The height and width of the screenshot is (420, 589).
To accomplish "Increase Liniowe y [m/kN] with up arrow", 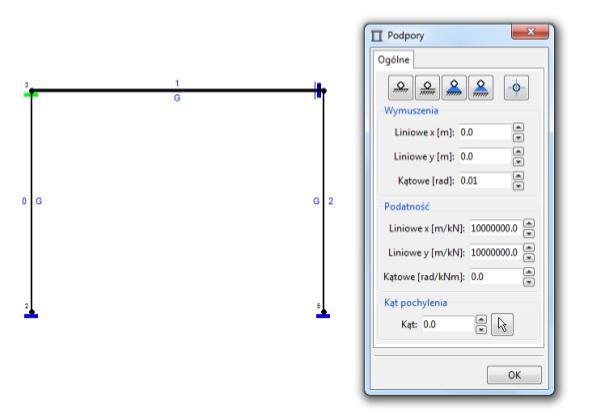I will tap(529, 248).
